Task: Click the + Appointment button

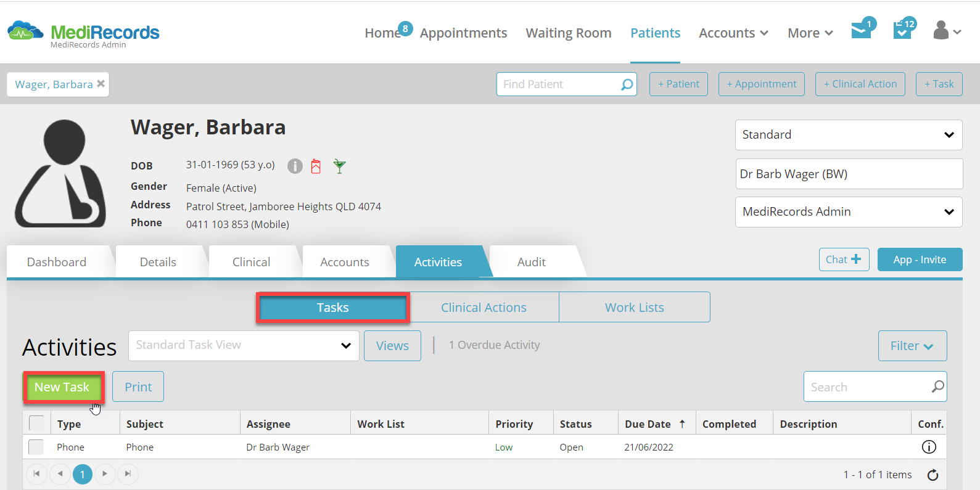Action: [x=762, y=84]
